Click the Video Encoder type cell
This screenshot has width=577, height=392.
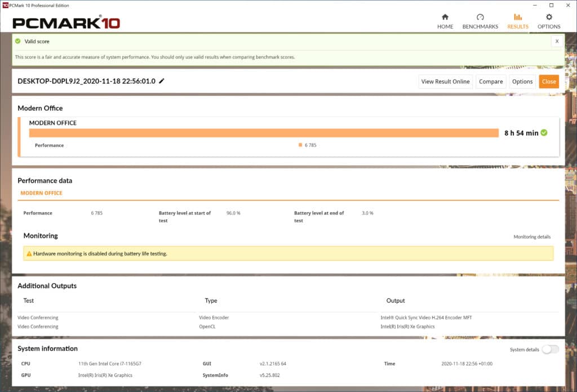(214, 317)
